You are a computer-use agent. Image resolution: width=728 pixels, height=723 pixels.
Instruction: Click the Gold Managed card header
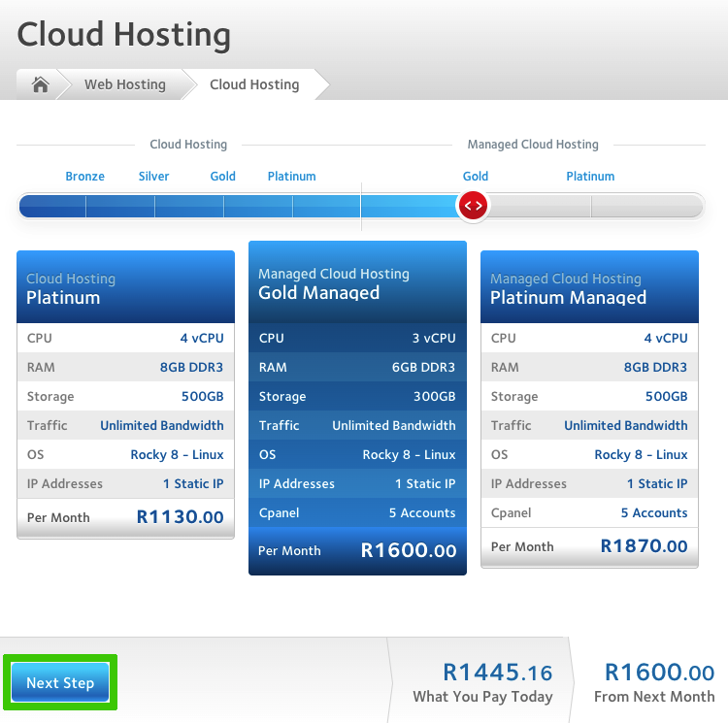357,283
